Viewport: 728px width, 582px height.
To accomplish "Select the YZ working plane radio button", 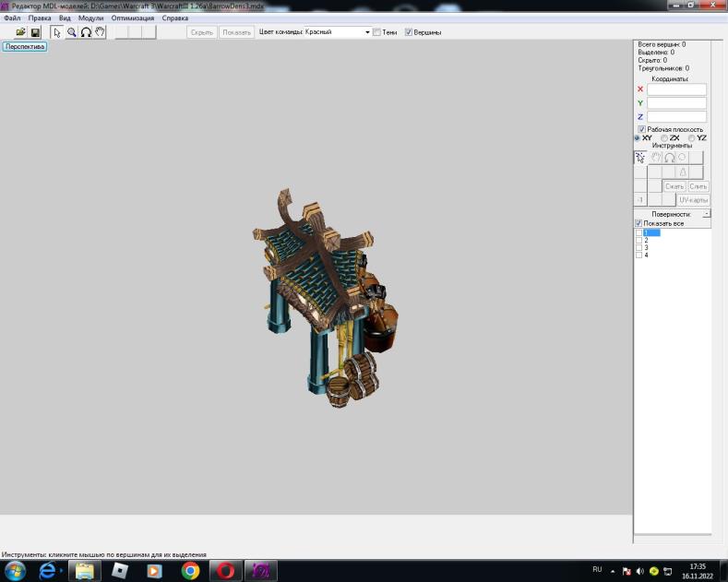I will coord(691,137).
